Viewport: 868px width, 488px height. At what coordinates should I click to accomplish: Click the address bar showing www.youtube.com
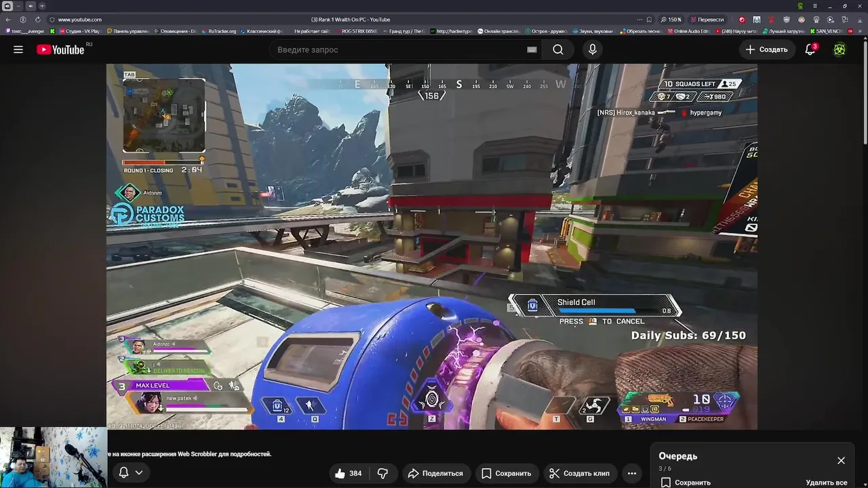(x=80, y=20)
